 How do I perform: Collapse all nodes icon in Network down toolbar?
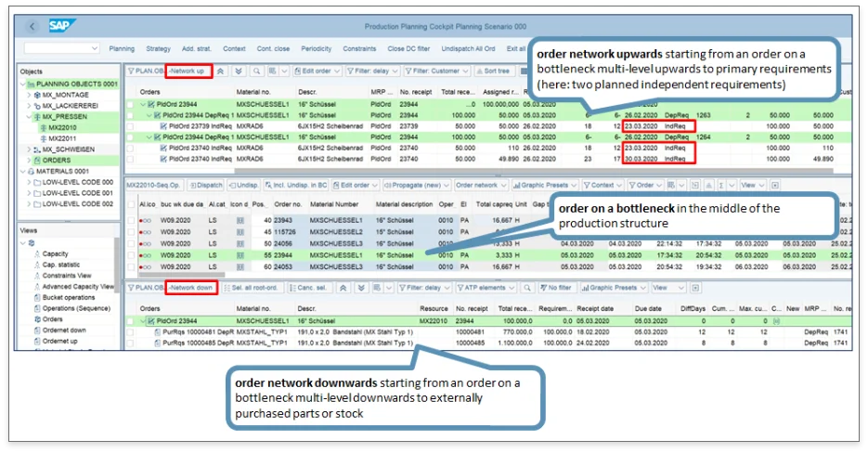(343, 288)
